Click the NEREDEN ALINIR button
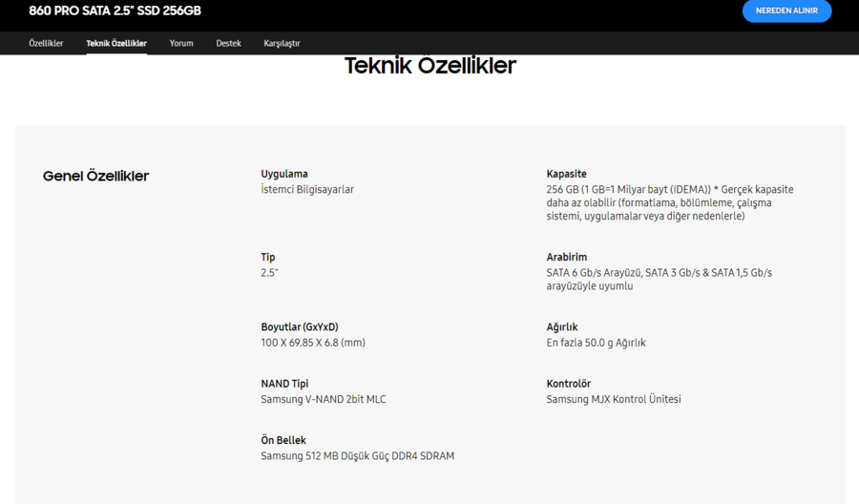The width and height of the screenshot is (859, 504). coord(786,10)
